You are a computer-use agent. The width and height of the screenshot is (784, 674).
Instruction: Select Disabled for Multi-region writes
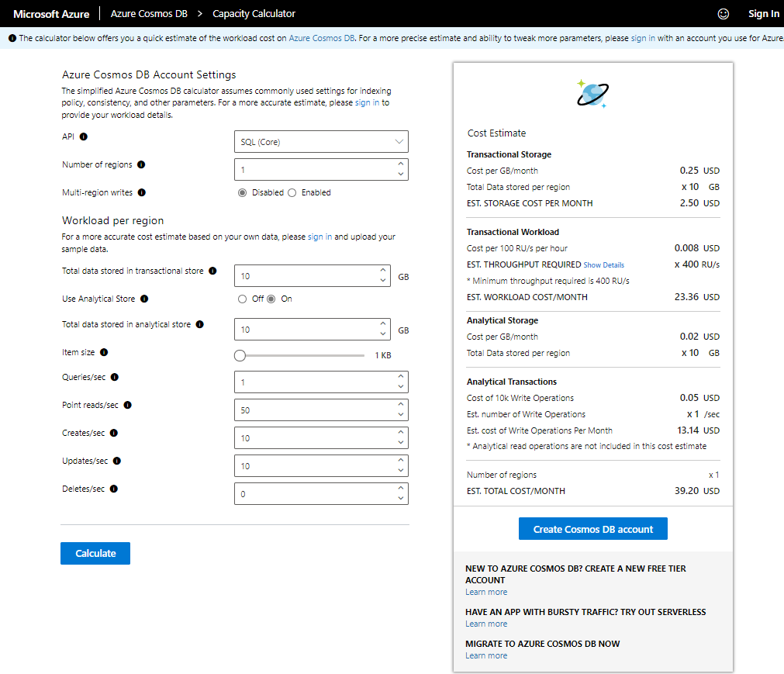pos(242,192)
